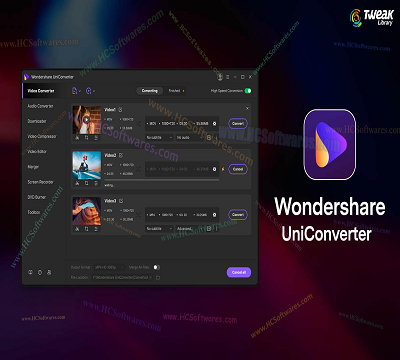
Task: Open the crop tool for Video1
Action: click(x=87, y=137)
